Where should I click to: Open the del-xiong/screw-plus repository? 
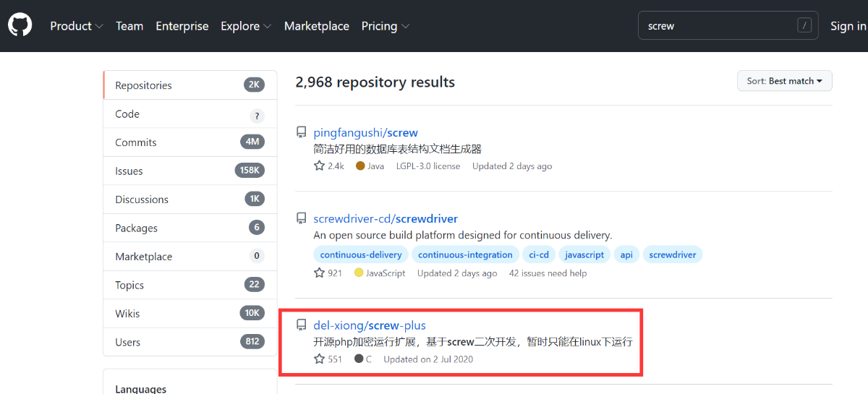click(x=370, y=326)
